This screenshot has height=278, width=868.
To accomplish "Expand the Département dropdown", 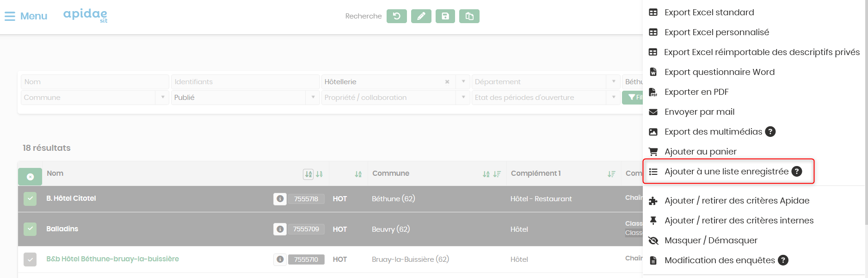I will [614, 82].
